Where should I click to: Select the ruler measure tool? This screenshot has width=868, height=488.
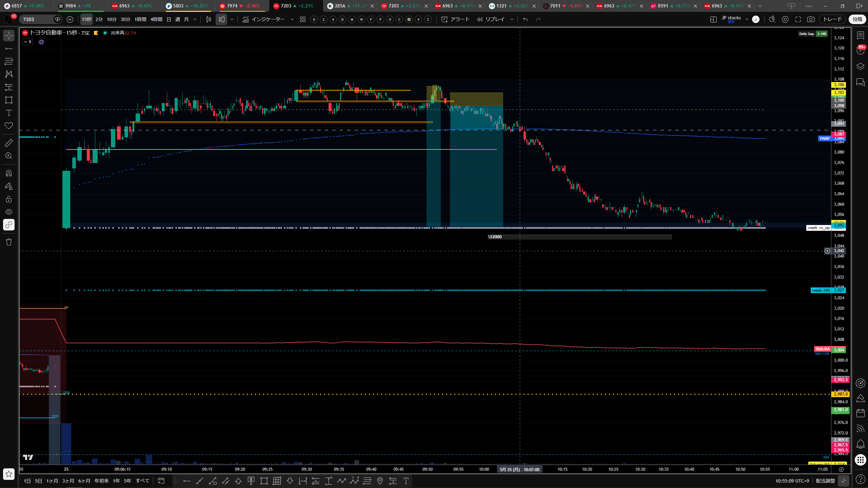(x=9, y=143)
